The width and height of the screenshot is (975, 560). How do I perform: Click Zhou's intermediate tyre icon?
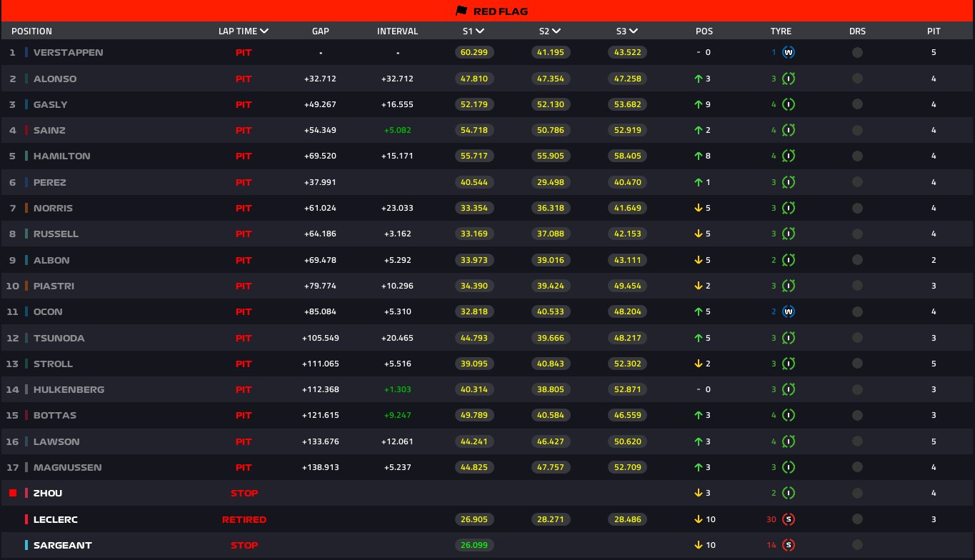click(789, 493)
